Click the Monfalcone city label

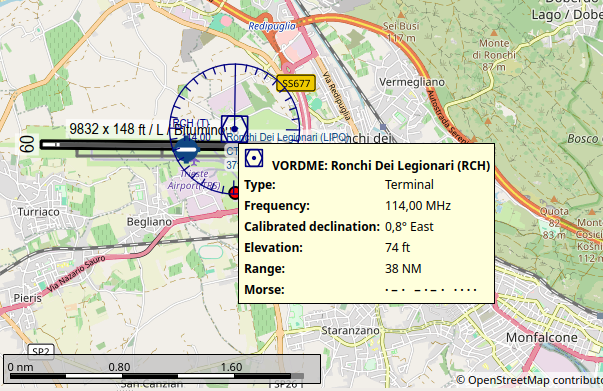point(541,338)
